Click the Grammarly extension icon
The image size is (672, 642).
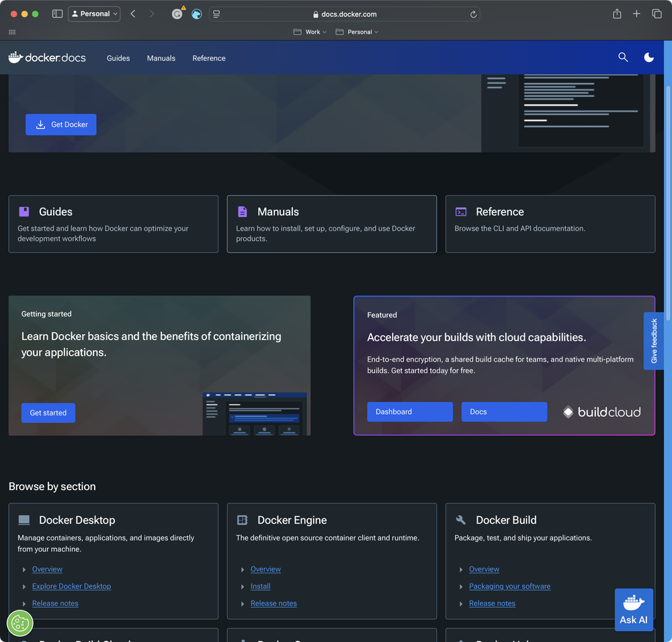click(177, 13)
